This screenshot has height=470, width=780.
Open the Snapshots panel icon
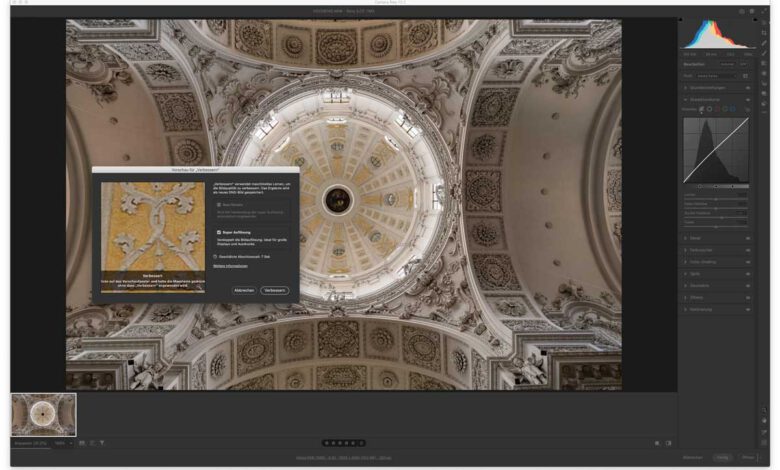pos(764,94)
